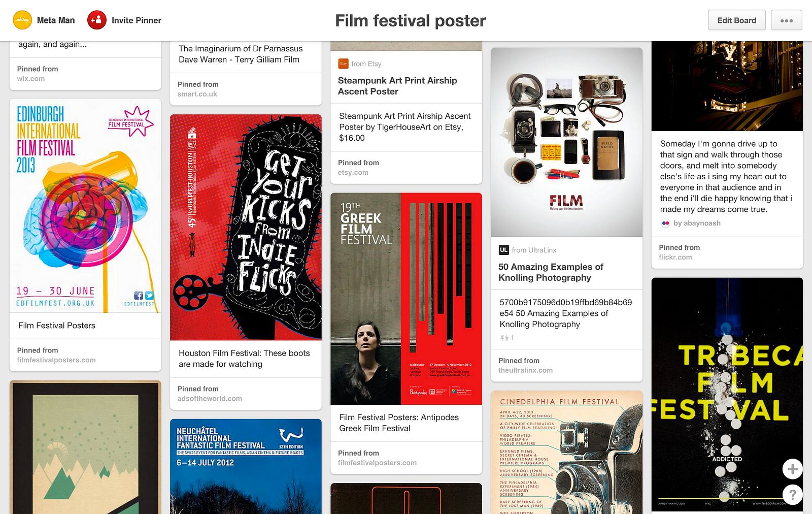The height and width of the screenshot is (514, 812).
Task: Click the Meta Man profile avatar icon
Action: [x=22, y=20]
